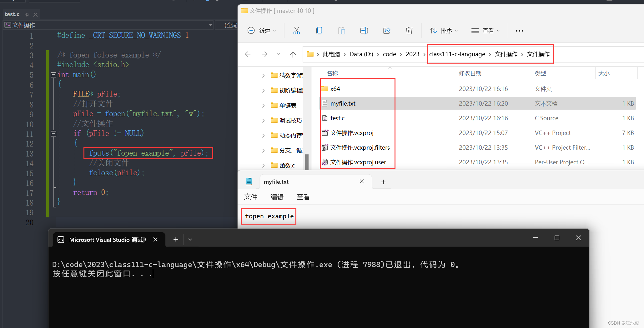Click the Cut scissors icon in Explorer toolbar
Image resolution: width=644 pixels, height=328 pixels.
point(296,31)
